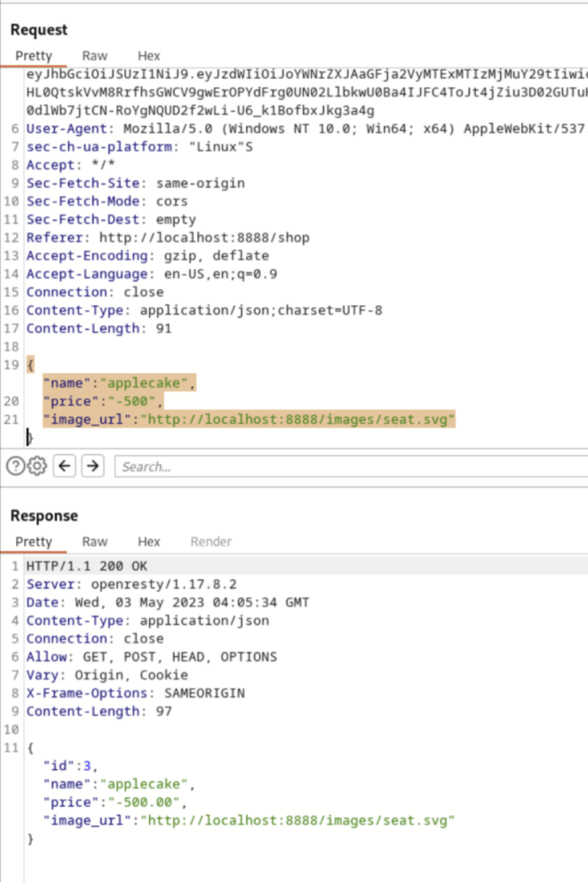The height and width of the screenshot is (882, 588).
Task: Click request Content-Type application/json;charset=UTF-8 value
Action: click(262, 310)
